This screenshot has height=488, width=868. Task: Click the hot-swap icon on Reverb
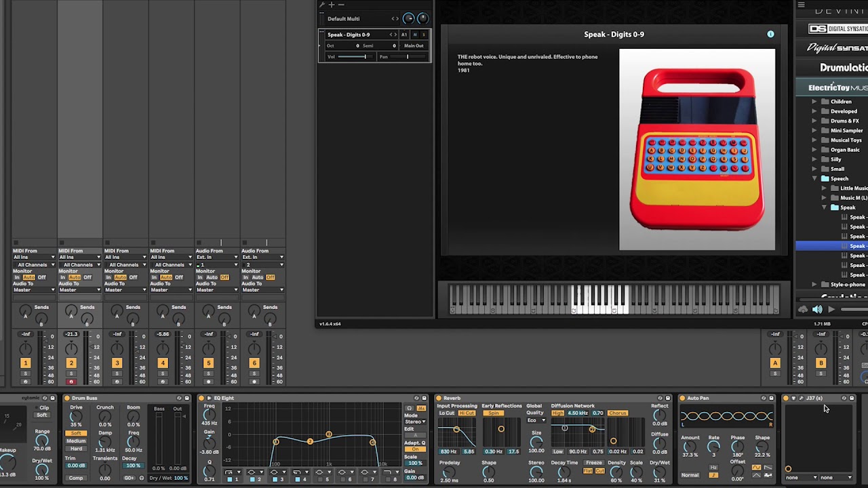click(660, 398)
